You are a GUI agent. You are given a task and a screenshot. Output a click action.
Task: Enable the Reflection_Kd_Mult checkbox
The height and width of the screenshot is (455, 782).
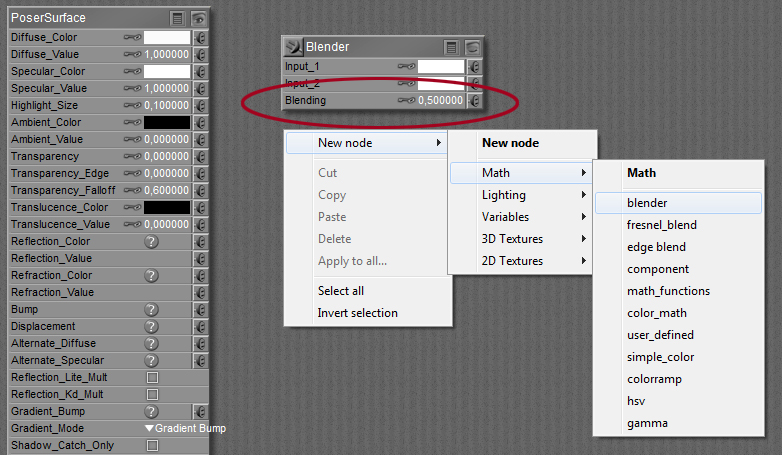click(153, 395)
